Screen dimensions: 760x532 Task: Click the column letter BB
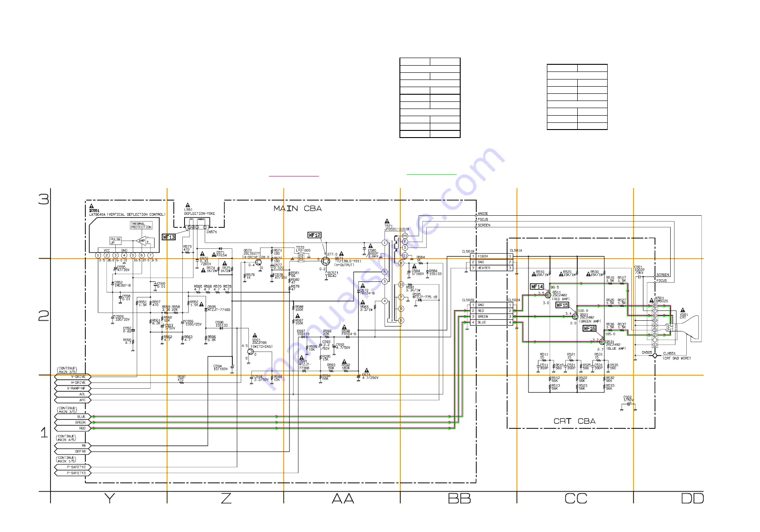tap(459, 498)
